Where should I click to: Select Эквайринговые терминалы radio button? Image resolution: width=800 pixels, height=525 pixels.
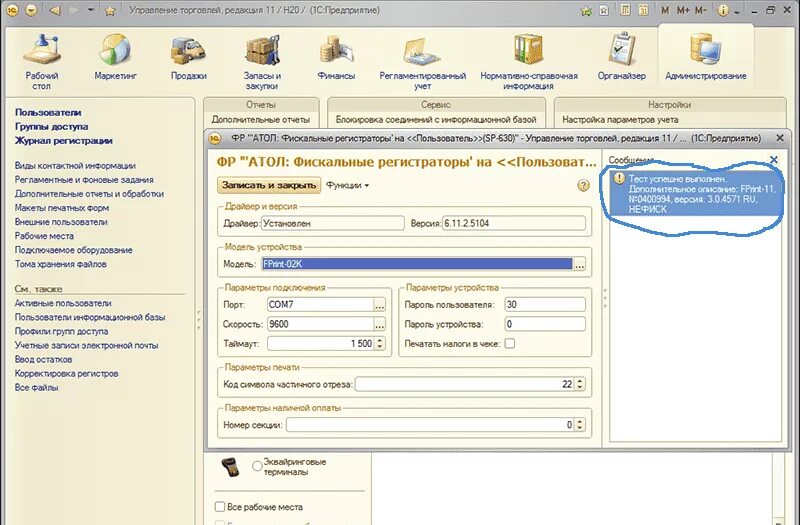(x=257, y=466)
